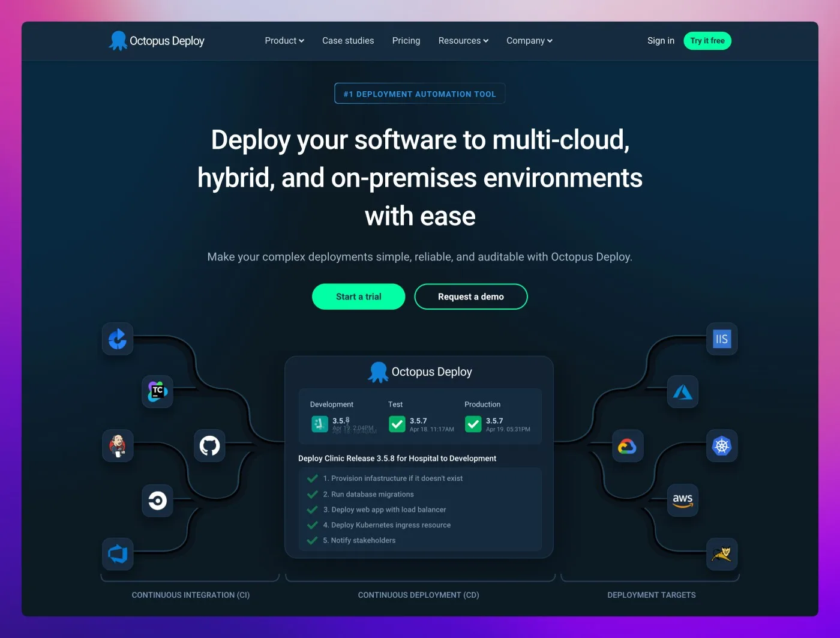Click the Start a trial button
The image size is (840, 638).
359,296
